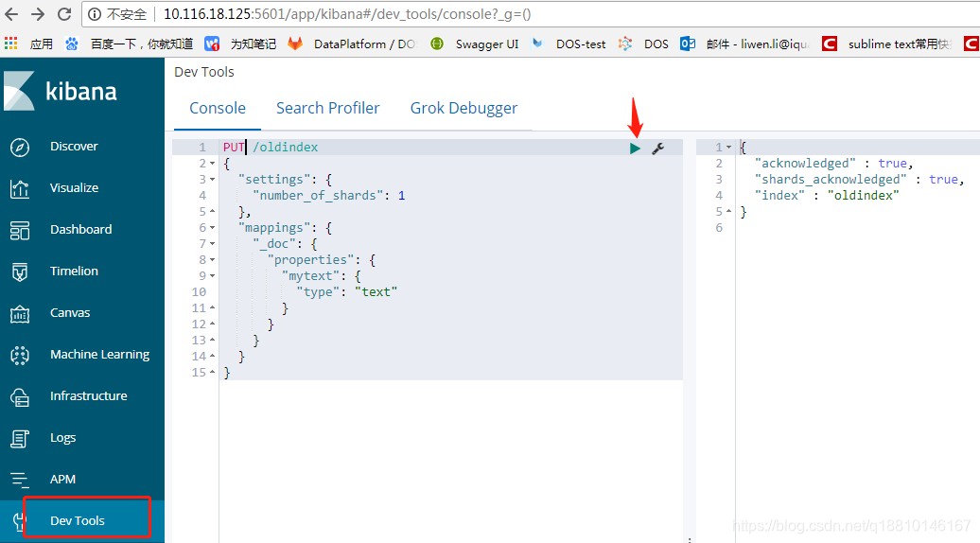Open the DOS bookmark
This screenshot has width=980, height=543.
(x=656, y=44)
